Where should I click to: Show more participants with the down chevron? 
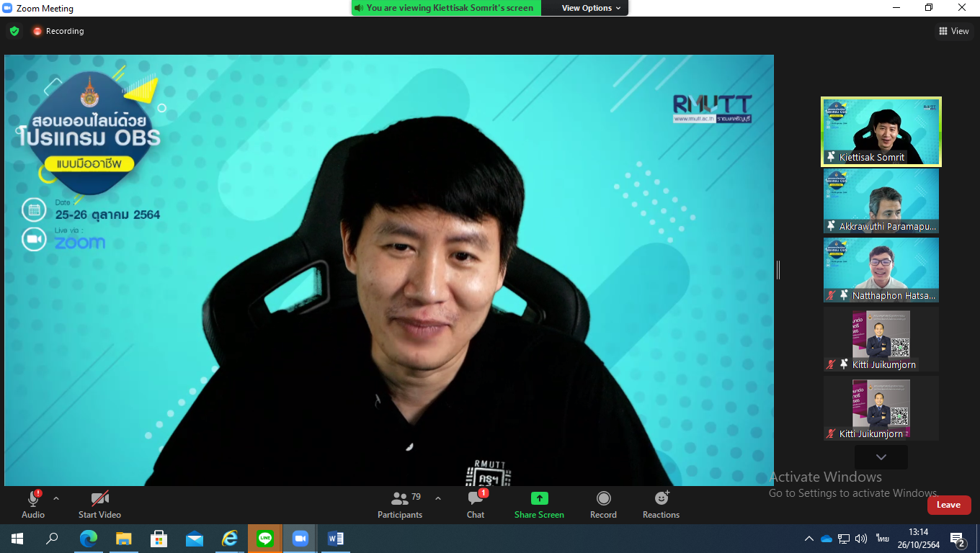[881, 457]
